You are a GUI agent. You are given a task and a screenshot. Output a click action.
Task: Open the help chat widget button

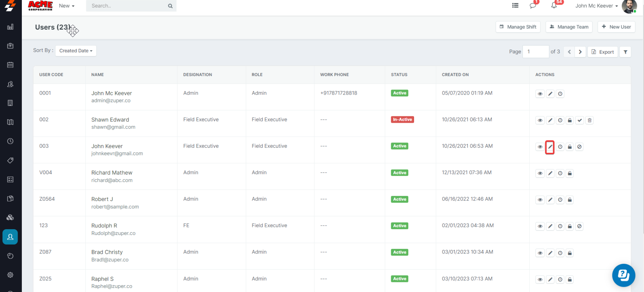click(623, 275)
